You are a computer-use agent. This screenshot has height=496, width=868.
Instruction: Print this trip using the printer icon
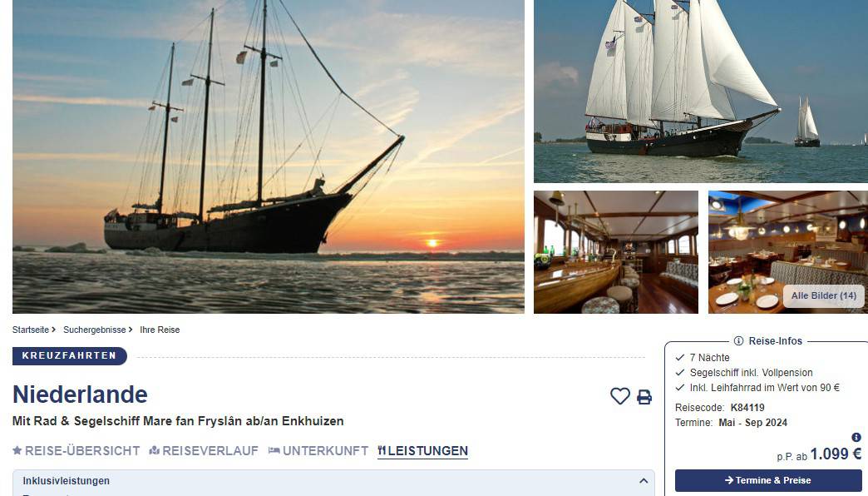tap(644, 397)
